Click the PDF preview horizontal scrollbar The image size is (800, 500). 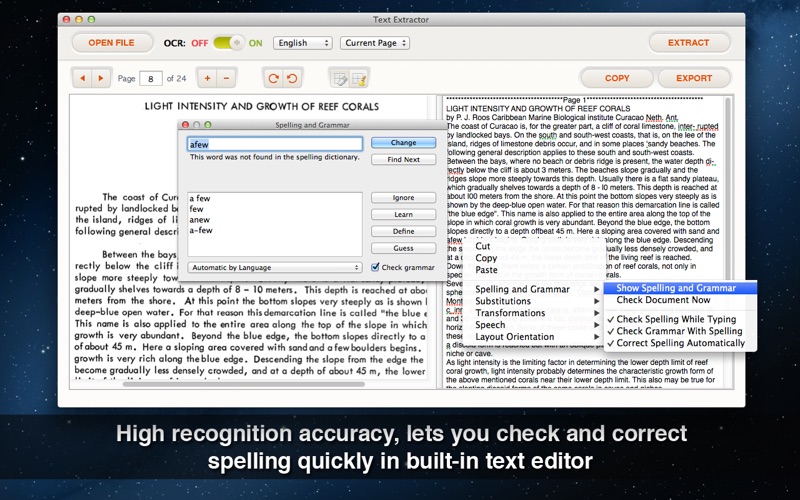244,384
